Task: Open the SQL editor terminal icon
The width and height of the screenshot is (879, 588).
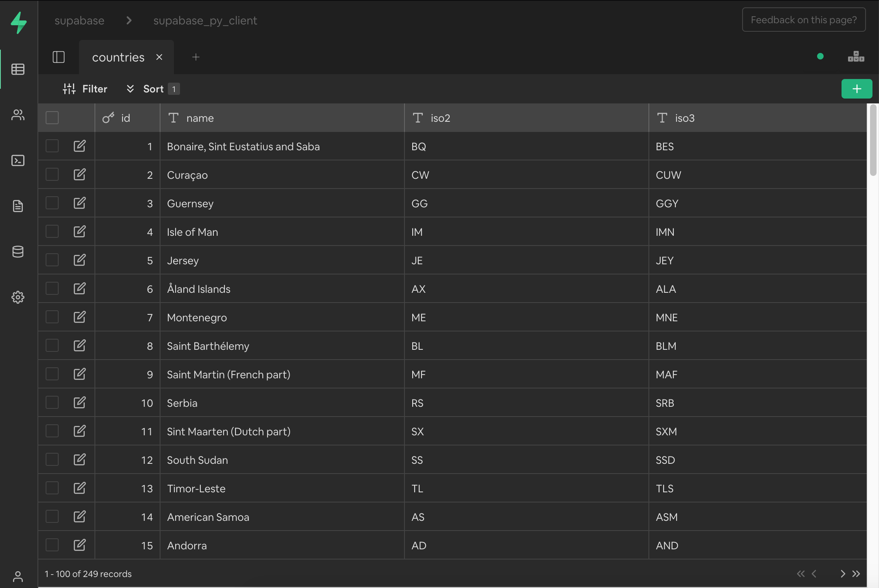Action: click(18, 160)
